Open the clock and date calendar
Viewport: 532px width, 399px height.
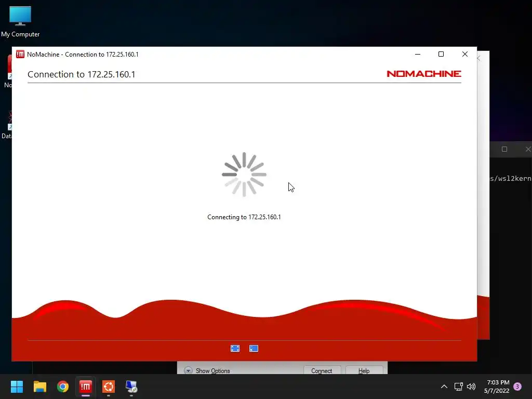497,387
